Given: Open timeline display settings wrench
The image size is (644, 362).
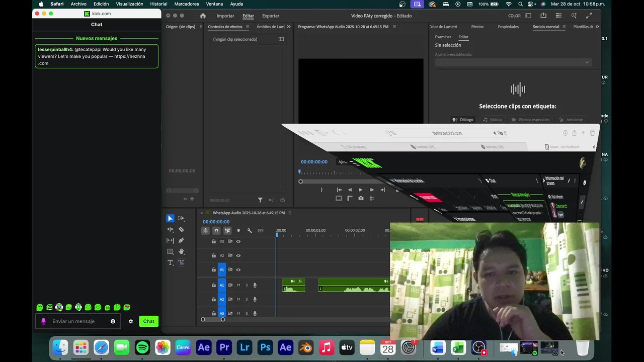Looking at the screenshot, I should 250,231.
